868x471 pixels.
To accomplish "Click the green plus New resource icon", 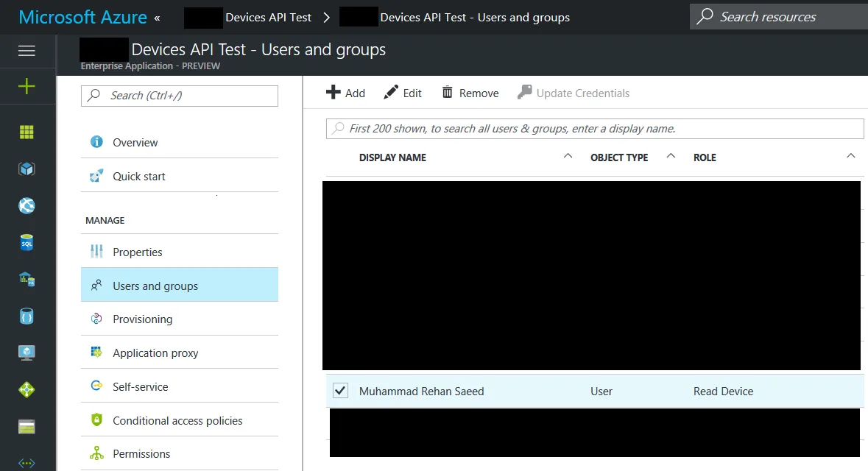I will coord(27,86).
